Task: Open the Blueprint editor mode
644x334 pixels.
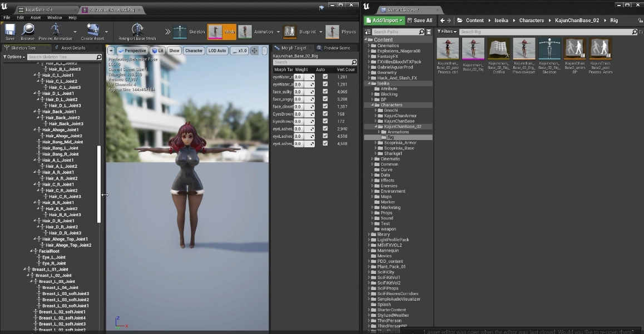Action: coord(300,32)
